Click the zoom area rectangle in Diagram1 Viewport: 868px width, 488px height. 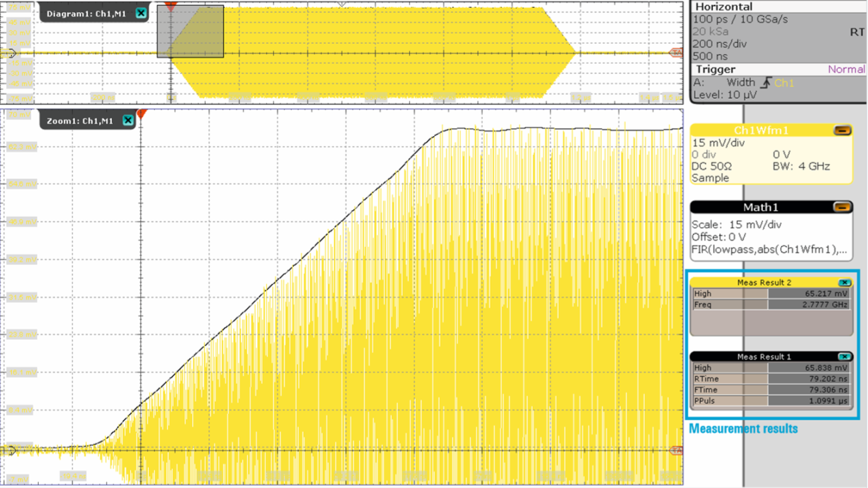(x=190, y=31)
